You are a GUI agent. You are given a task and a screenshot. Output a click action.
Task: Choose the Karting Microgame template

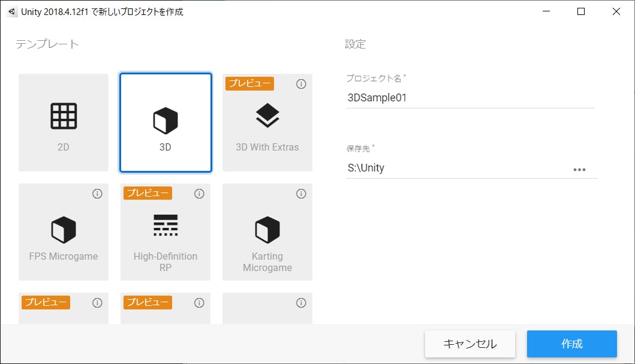click(267, 231)
